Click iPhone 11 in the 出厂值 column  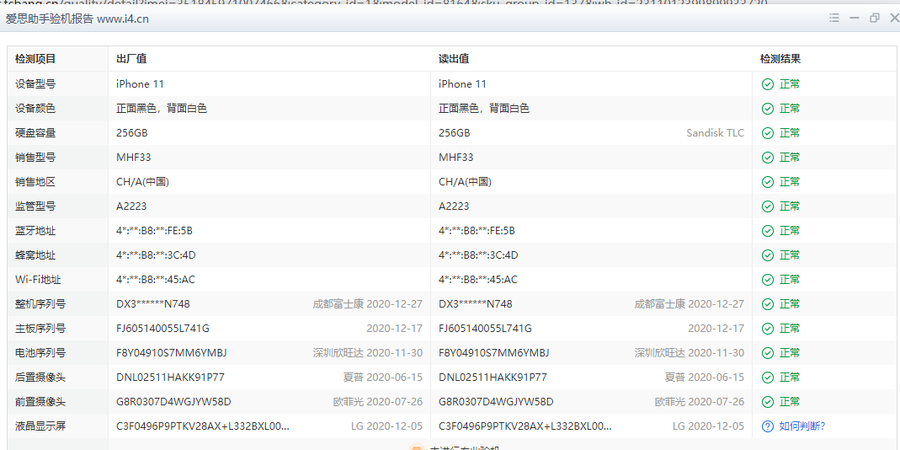click(140, 84)
